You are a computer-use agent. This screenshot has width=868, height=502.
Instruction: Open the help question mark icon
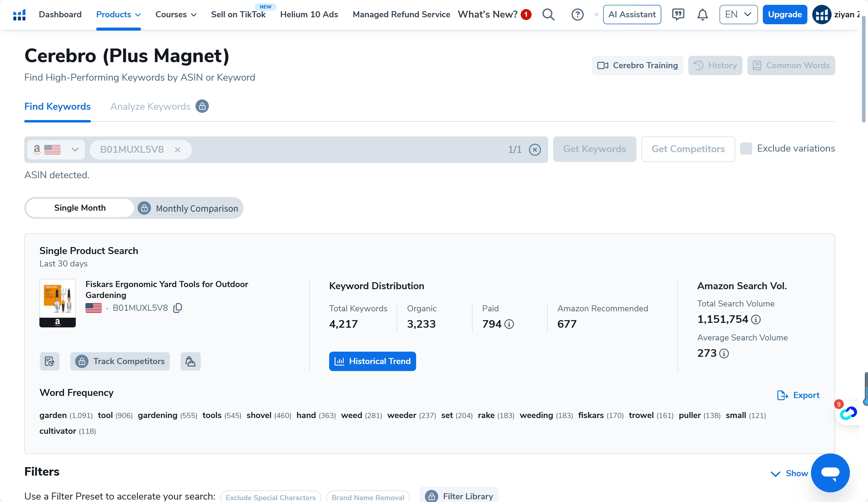[577, 15]
